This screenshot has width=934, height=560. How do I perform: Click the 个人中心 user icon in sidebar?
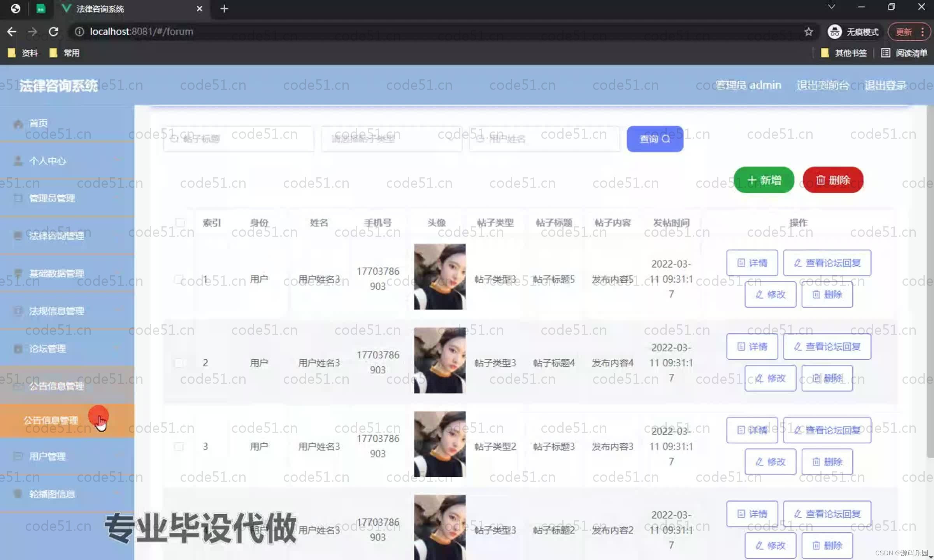tap(18, 161)
